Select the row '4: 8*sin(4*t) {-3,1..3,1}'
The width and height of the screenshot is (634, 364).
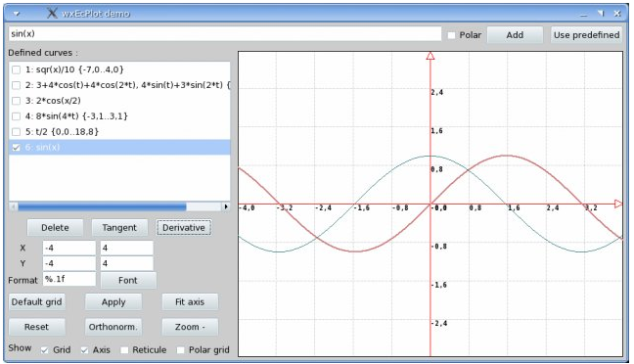click(x=119, y=116)
